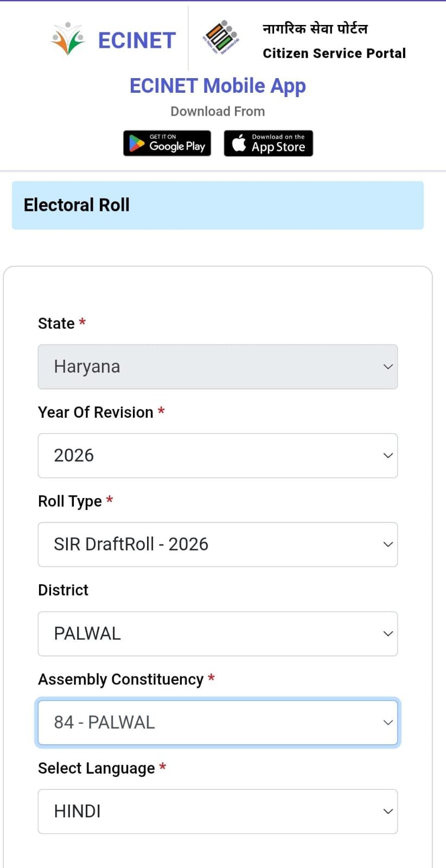Screen dimensions: 446x868
Task: Click the Hindi Nagrik Seva Portal text
Action: 315,28
